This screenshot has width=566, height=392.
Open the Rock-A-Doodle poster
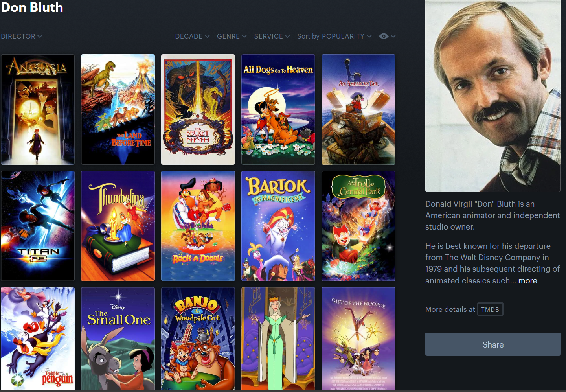pyautogui.click(x=198, y=226)
